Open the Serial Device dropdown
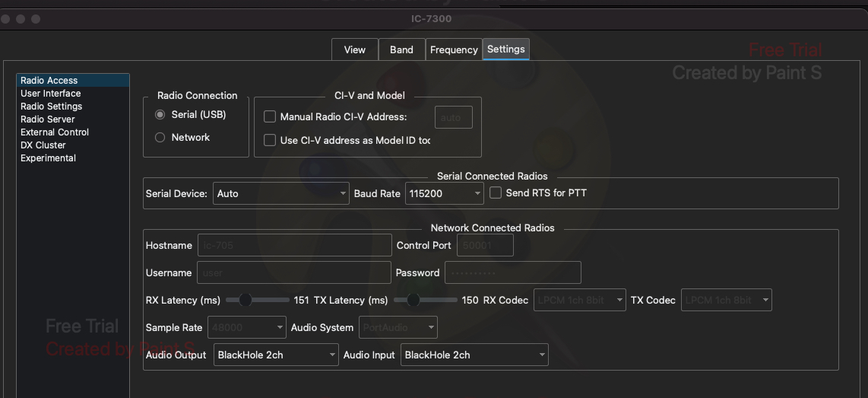868x398 pixels. click(x=281, y=193)
